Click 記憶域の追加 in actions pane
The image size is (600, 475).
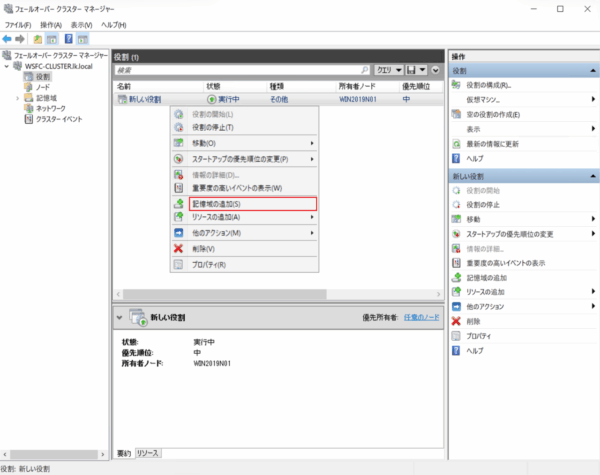pyautogui.click(x=486, y=277)
